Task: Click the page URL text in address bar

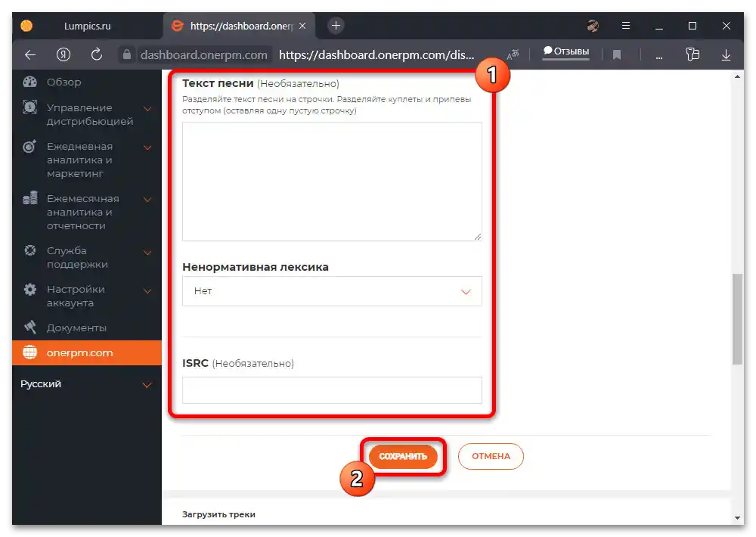Action: [x=376, y=55]
